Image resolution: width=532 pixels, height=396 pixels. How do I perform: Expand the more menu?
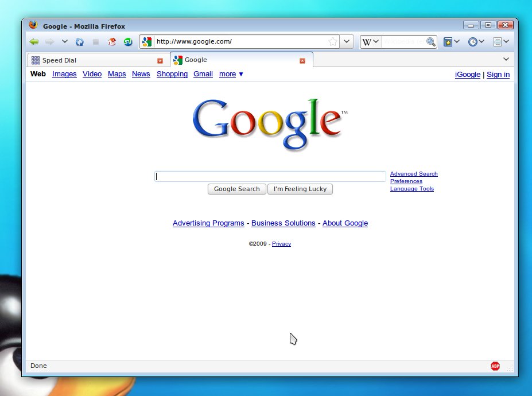pos(231,74)
